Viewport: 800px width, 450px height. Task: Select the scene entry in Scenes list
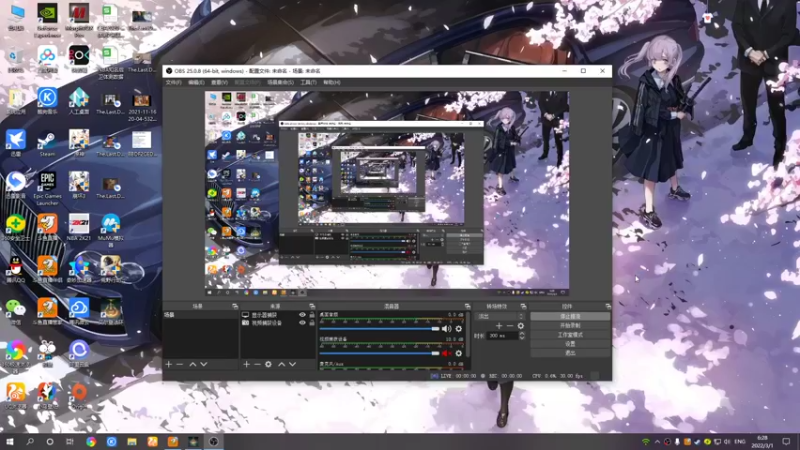[200, 315]
